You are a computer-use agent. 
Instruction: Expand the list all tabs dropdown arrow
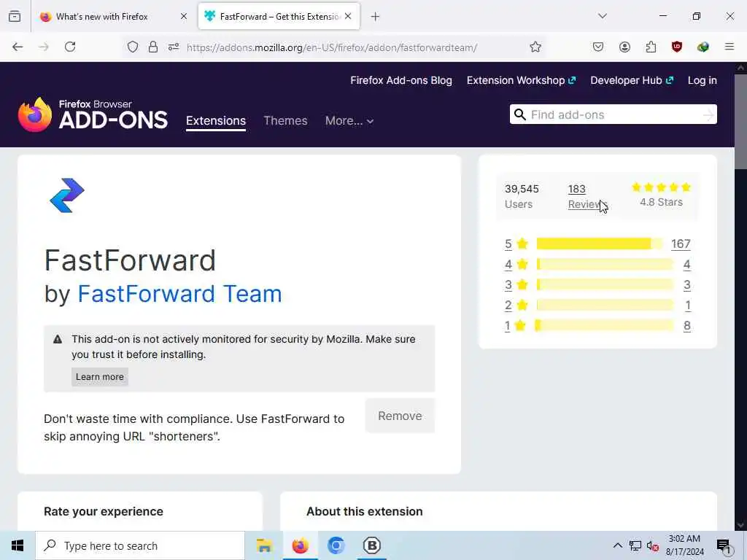coord(603,16)
